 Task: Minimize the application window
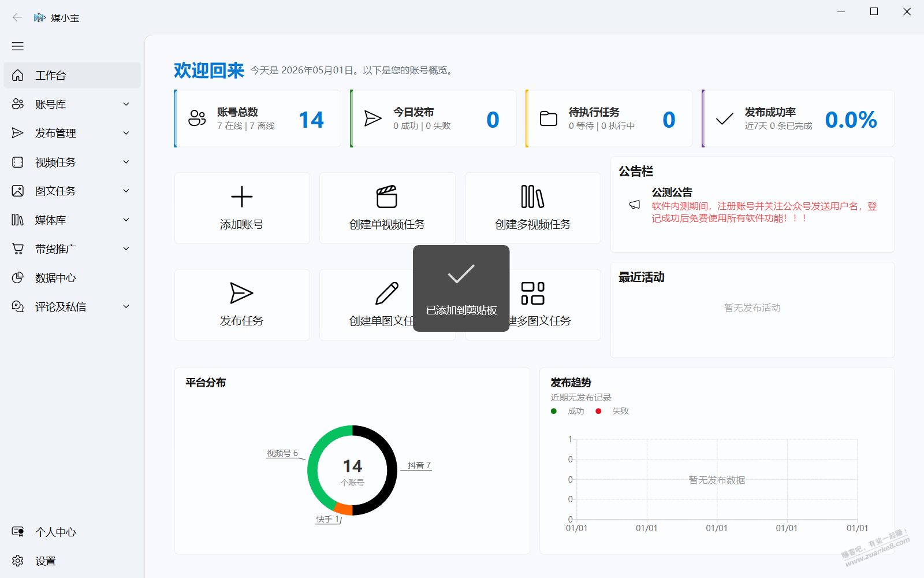pos(841,12)
